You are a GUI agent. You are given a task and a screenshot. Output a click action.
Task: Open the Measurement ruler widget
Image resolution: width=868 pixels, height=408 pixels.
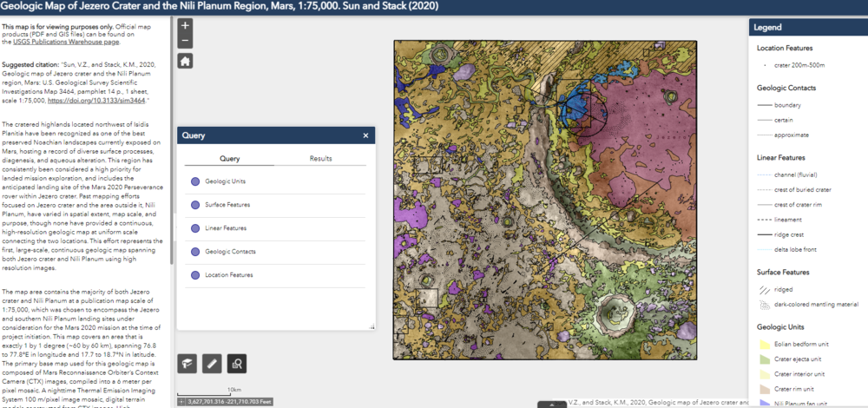click(x=212, y=363)
